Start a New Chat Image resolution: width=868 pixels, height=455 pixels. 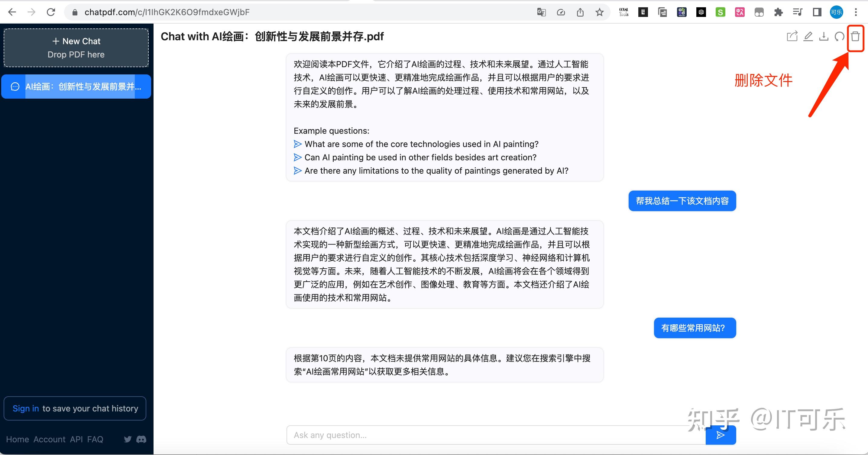coord(76,41)
